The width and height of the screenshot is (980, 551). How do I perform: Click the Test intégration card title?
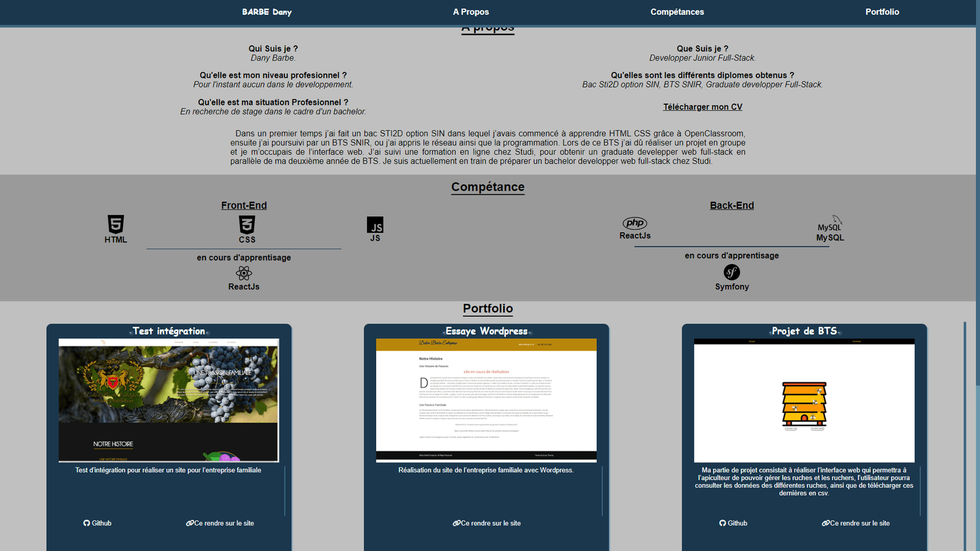tap(169, 331)
